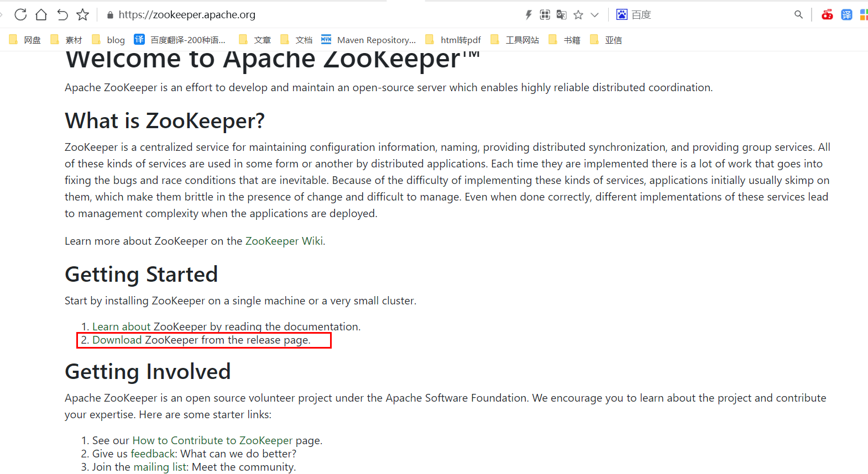
Task: Click the Baidu paw search engine icon
Action: (x=622, y=14)
